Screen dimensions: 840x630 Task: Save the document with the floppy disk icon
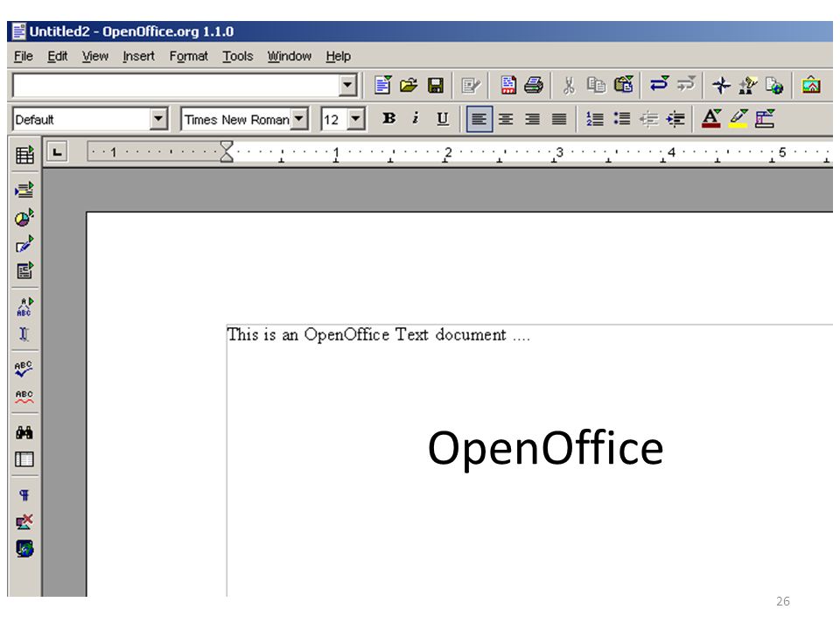pyautogui.click(x=436, y=85)
